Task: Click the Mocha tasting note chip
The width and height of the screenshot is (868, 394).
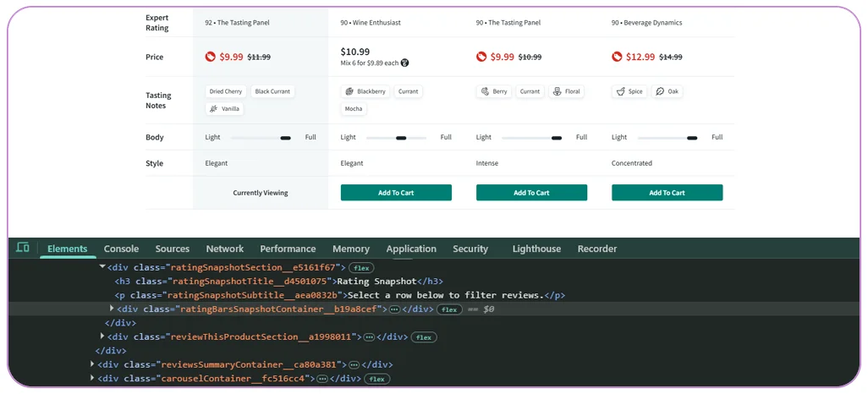Action: pyautogui.click(x=354, y=109)
